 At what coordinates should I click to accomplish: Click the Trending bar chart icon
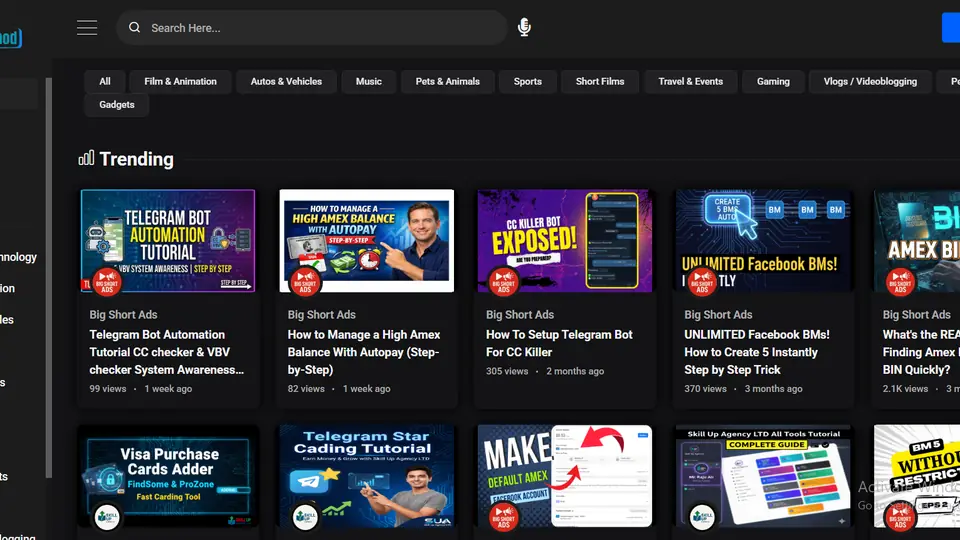pyautogui.click(x=86, y=159)
